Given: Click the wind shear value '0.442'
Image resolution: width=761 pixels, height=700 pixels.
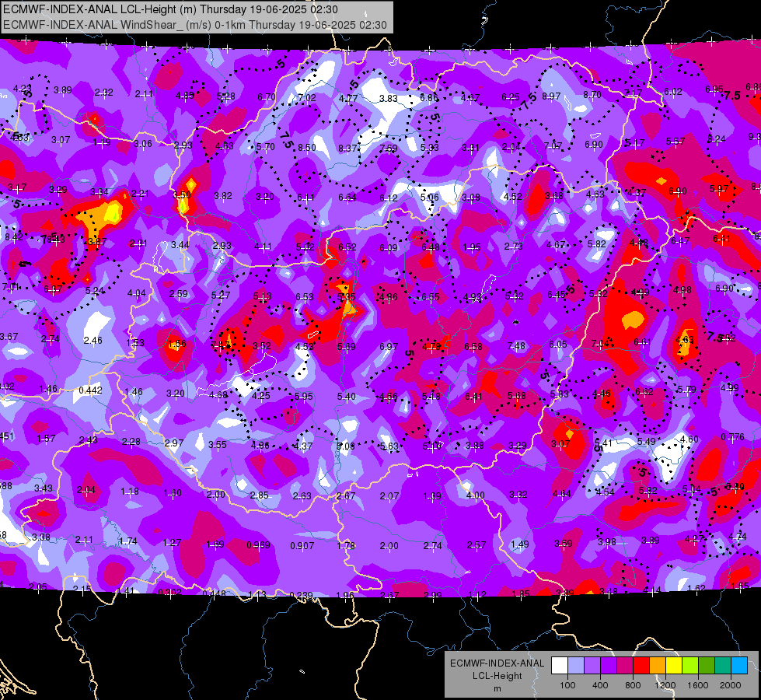Looking at the screenshot, I should point(90,390).
